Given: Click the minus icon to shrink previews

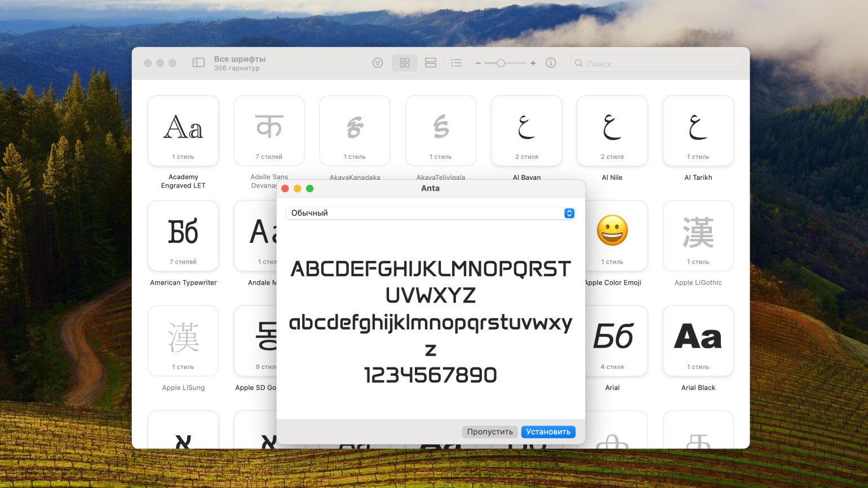Looking at the screenshot, I should point(478,63).
